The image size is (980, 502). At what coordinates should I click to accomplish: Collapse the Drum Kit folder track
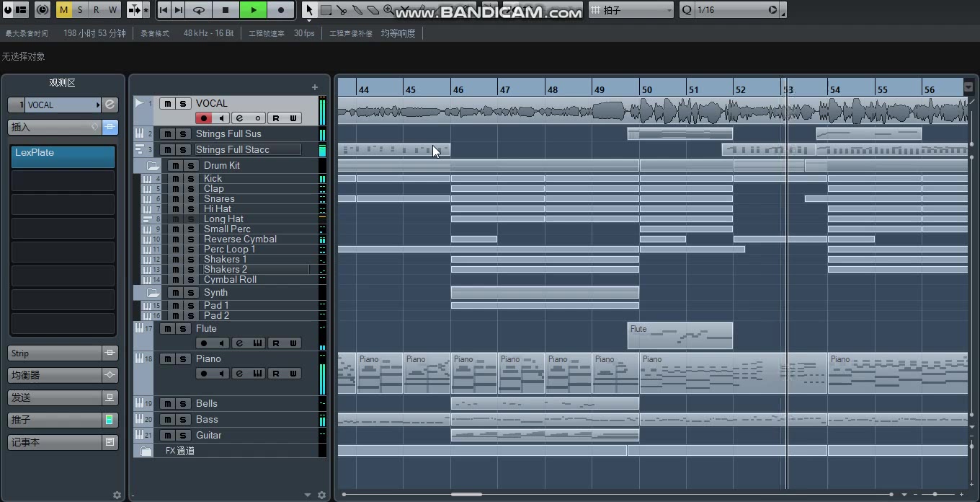click(153, 166)
